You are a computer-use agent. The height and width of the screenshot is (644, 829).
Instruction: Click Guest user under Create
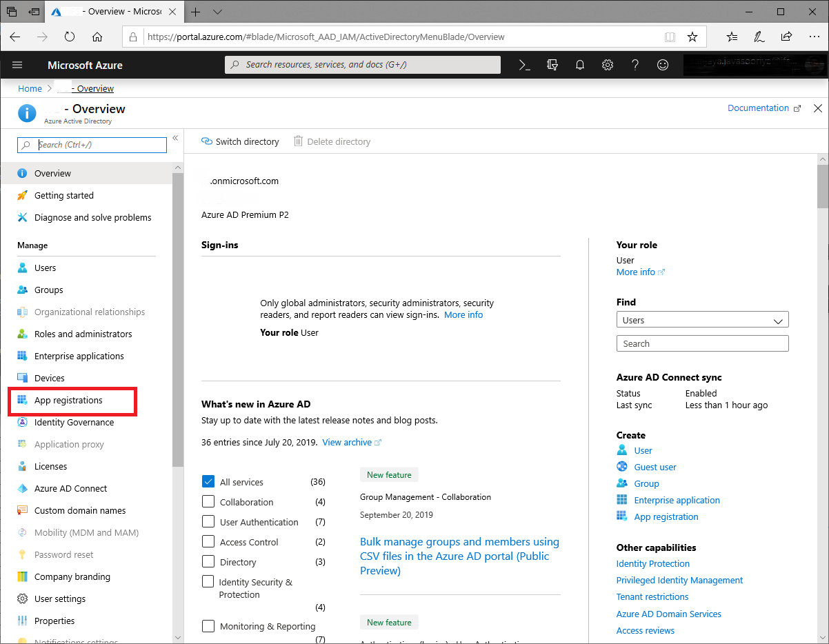[655, 467]
